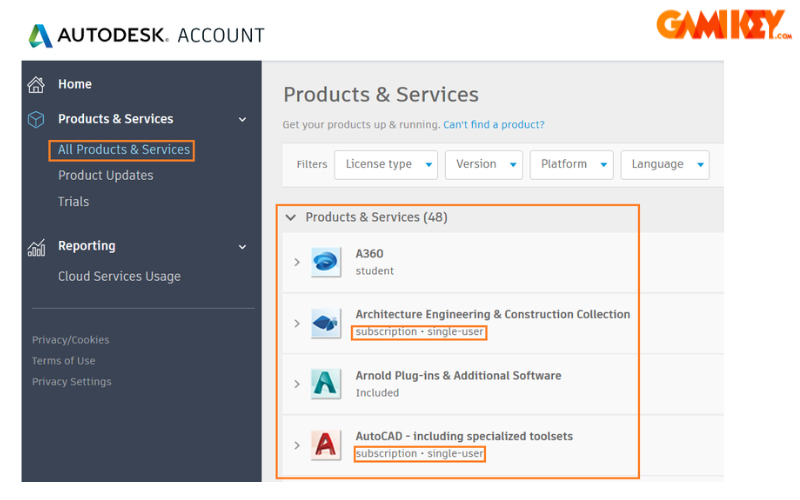Open the Version filter dropdown
The width and height of the screenshot is (800, 500).
[484, 165]
